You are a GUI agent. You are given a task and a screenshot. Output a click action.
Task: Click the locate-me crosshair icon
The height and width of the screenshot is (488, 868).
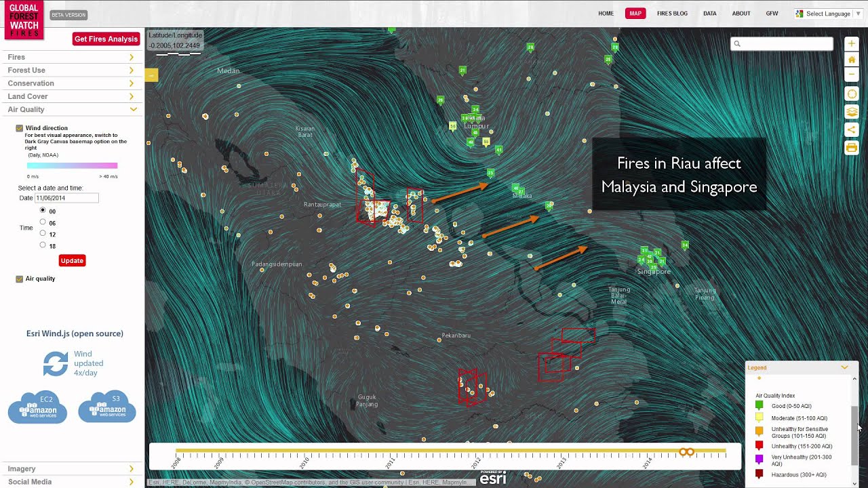(852, 94)
